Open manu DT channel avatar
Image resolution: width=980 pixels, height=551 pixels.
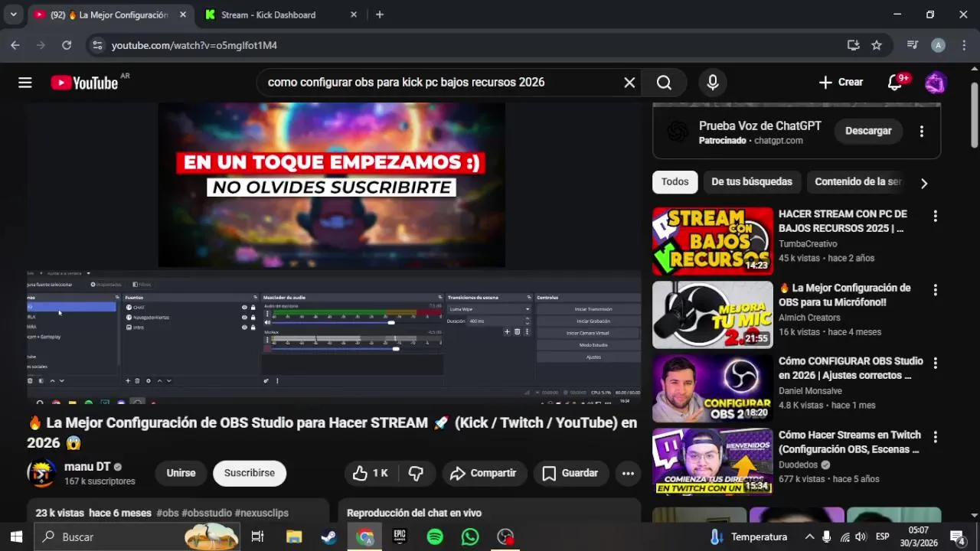pyautogui.click(x=41, y=473)
